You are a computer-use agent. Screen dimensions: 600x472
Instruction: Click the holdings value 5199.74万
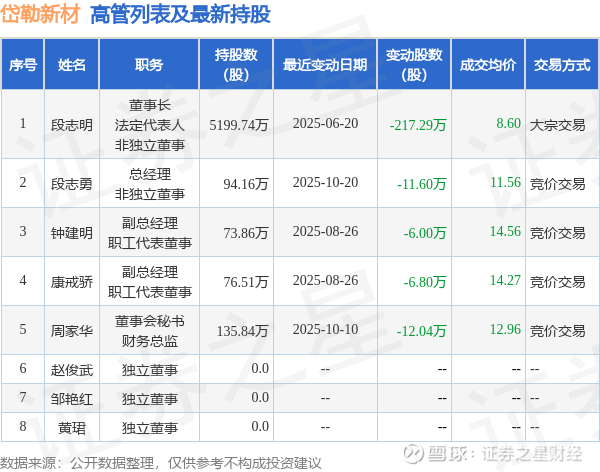point(239,125)
